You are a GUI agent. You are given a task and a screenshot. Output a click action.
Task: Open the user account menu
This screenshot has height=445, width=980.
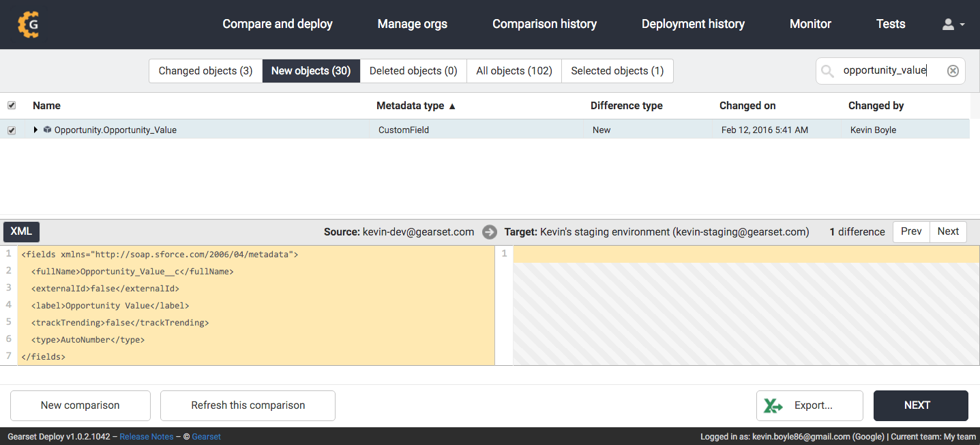click(x=953, y=25)
